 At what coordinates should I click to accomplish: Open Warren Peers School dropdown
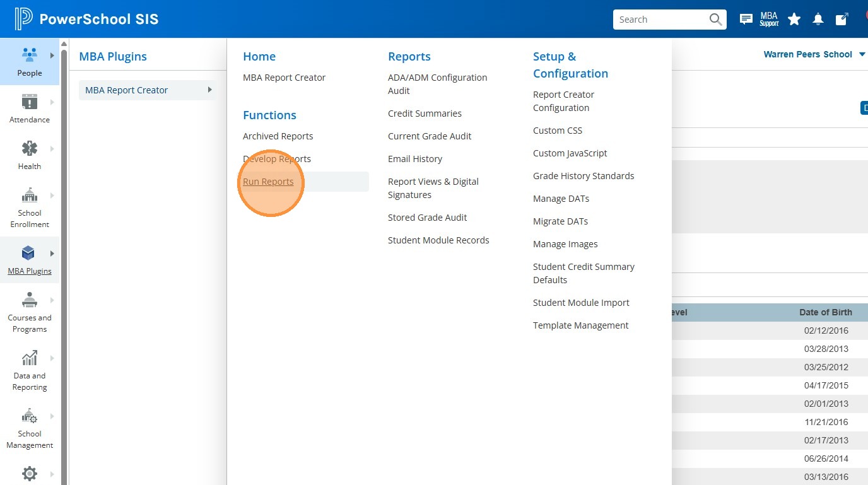pos(814,54)
